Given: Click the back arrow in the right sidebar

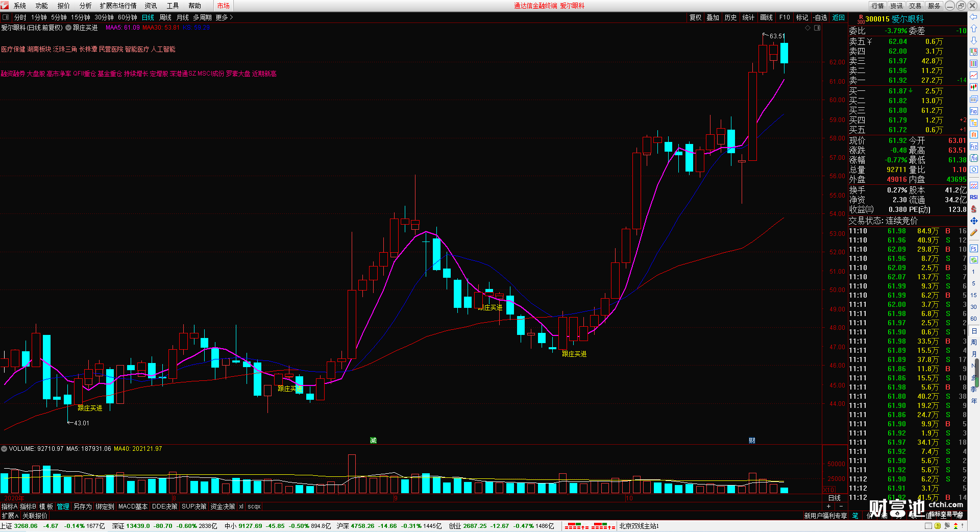Looking at the screenshot, I should click(974, 17).
